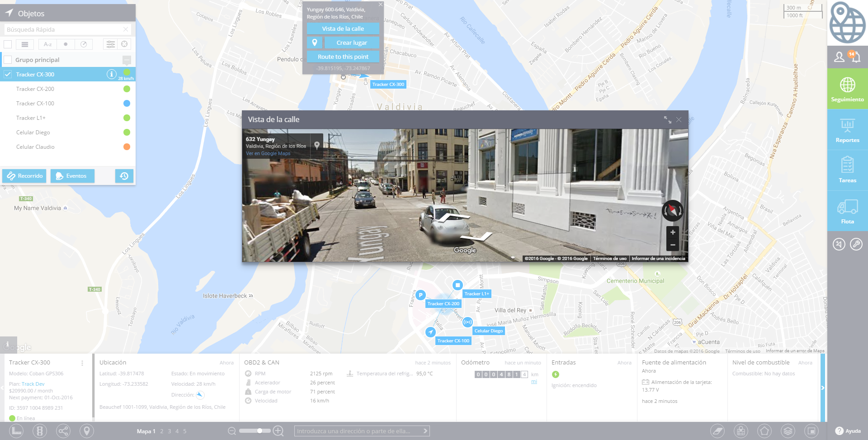Click the list view lines icon
Screen dimensions: 868x440
pos(25,44)
